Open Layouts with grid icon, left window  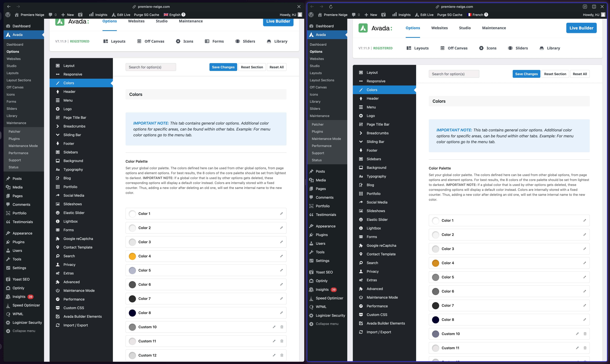pyautogui.click(x=114, y=41)
